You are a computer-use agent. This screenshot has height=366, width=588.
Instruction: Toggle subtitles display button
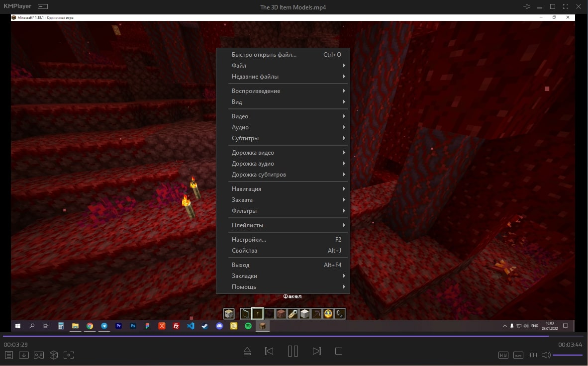pos(518,355)
